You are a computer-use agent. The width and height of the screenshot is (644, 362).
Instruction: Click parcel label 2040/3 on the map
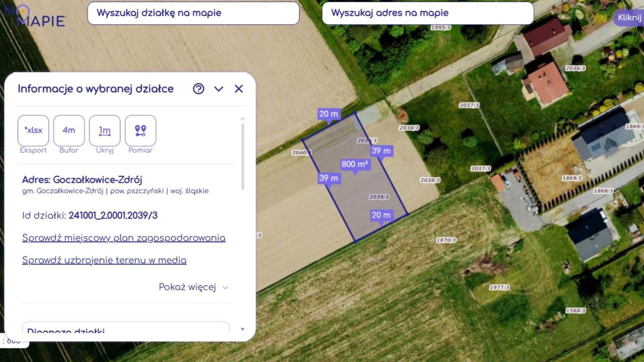[x=301, y=152]
